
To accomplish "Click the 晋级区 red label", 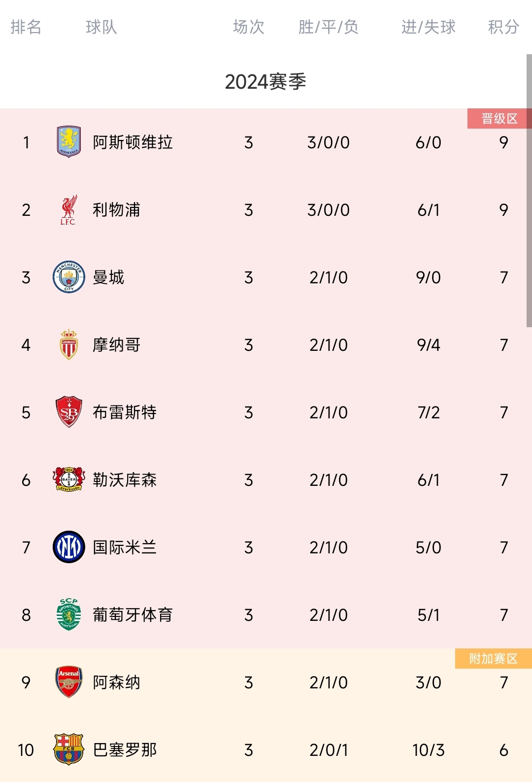I will tap(499, 118).
